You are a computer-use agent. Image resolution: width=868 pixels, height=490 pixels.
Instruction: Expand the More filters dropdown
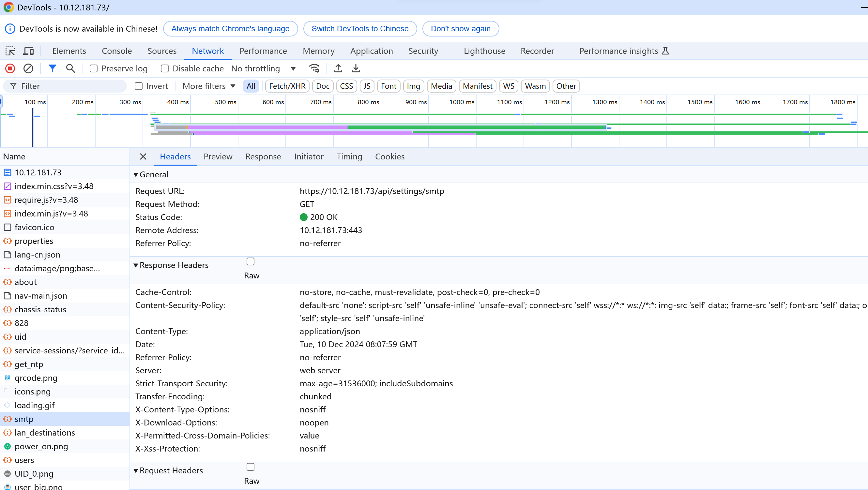208,86
